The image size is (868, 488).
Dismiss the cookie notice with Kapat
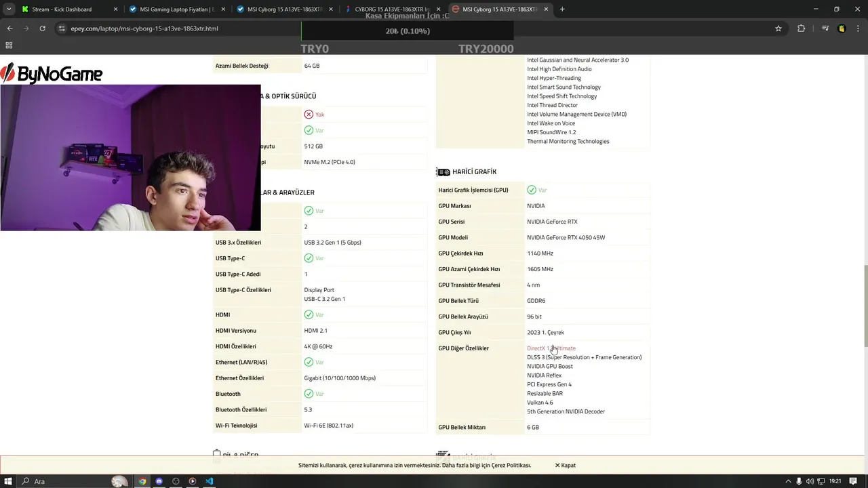pyautogui.click(x=565, y=466)
